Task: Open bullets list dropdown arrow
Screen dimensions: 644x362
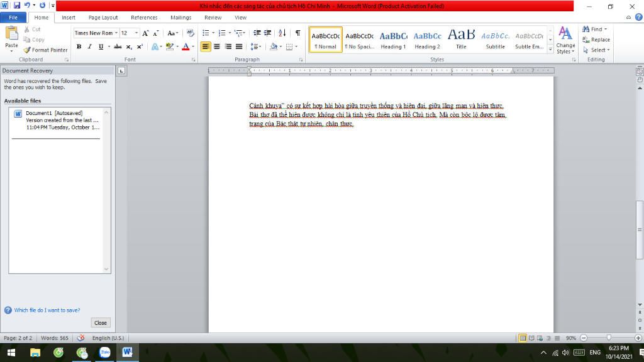Action: [x=213, y=33]
